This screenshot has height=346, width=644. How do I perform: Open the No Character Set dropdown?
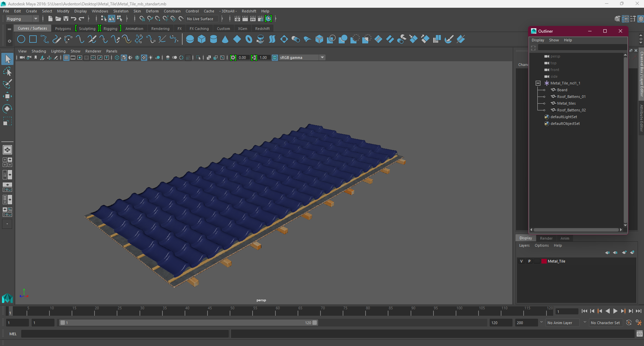pos(605,323)
